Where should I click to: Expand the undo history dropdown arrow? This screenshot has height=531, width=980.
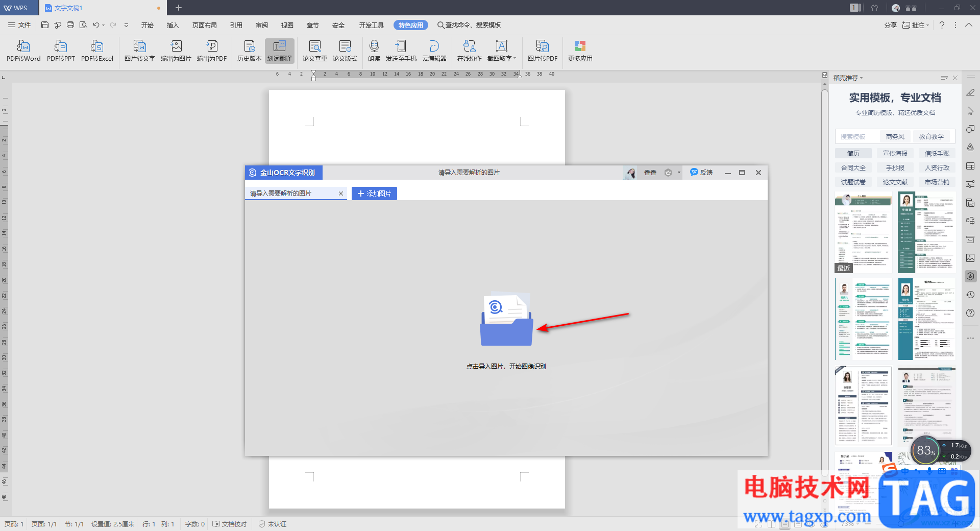(x=103, y=25)
